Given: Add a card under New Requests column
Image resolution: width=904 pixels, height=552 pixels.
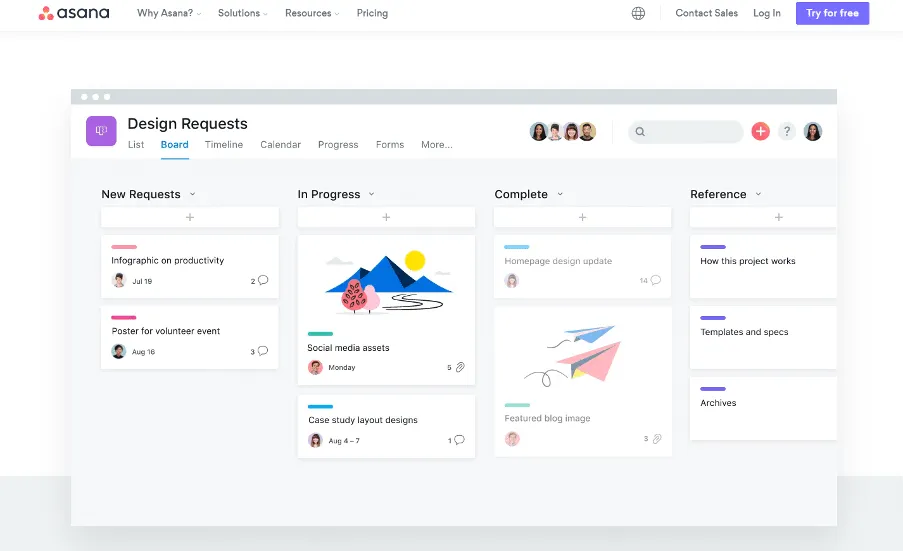Looking at the screenshot, I should [x=190, y=217].
